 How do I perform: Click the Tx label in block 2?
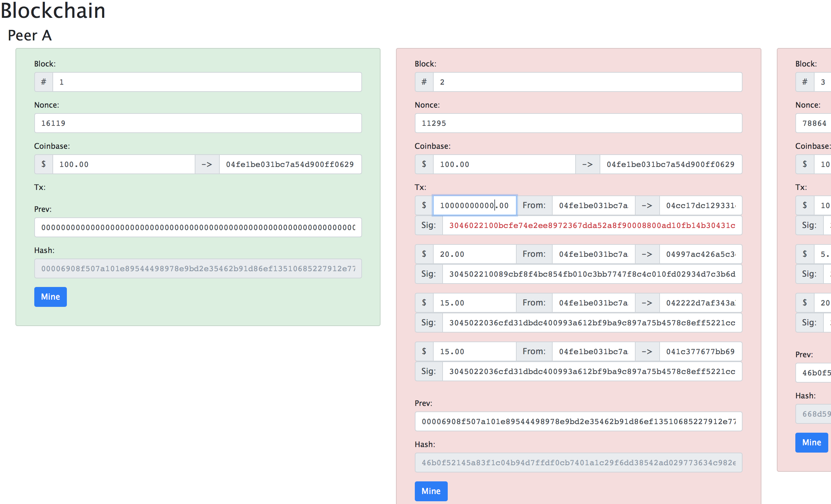pos(420,187)
